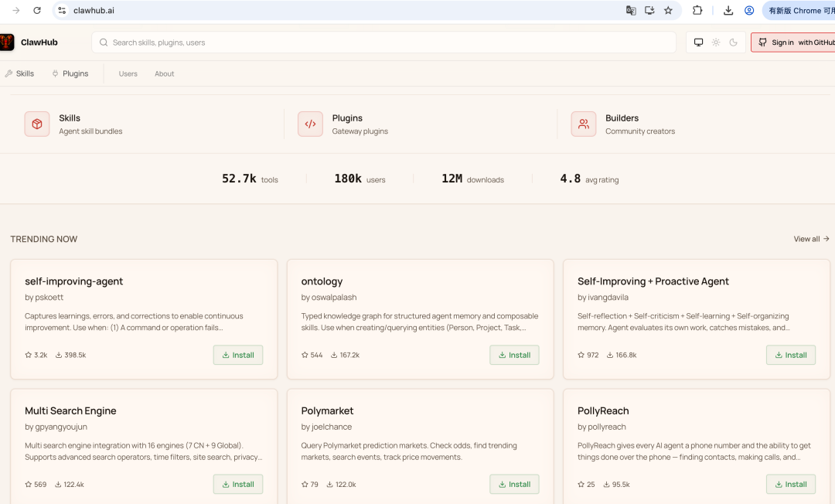Click the translate page icon
This screenshot has width=835, height=504.
click(631, 10)
